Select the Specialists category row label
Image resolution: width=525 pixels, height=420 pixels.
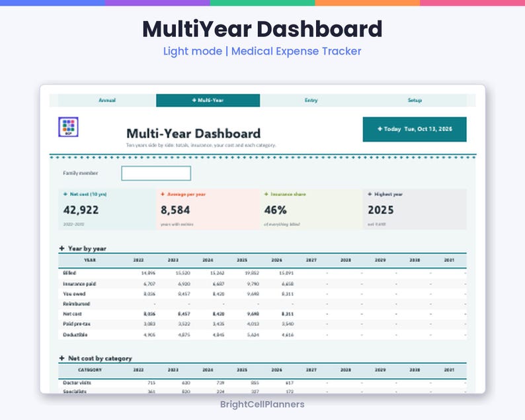pos(75,391)
